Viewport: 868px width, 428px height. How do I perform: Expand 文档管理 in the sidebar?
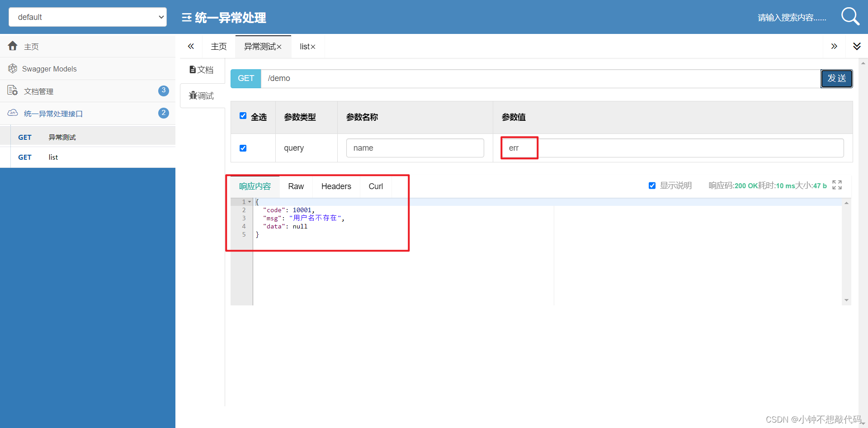pyautogui.click(x=88, y=91)
